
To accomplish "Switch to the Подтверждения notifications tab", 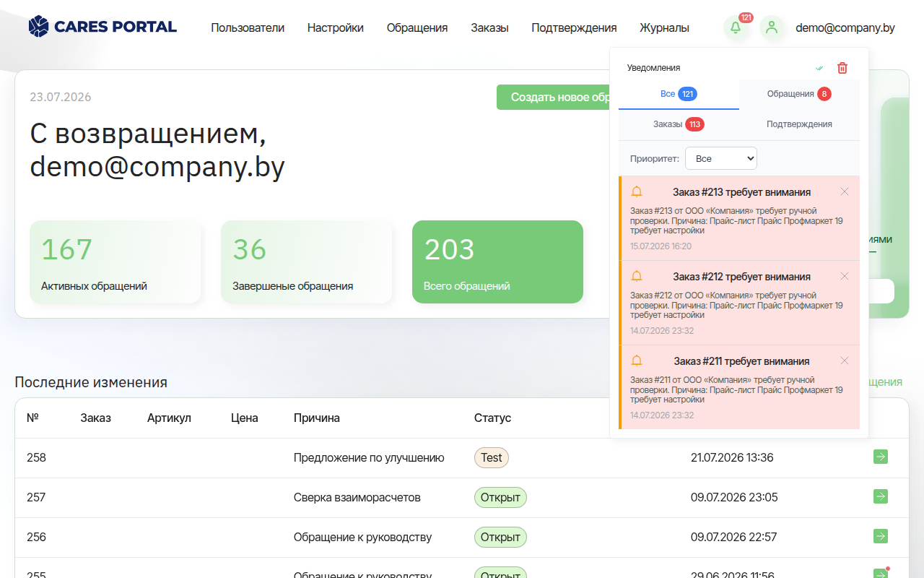I will tap(799, 124).
